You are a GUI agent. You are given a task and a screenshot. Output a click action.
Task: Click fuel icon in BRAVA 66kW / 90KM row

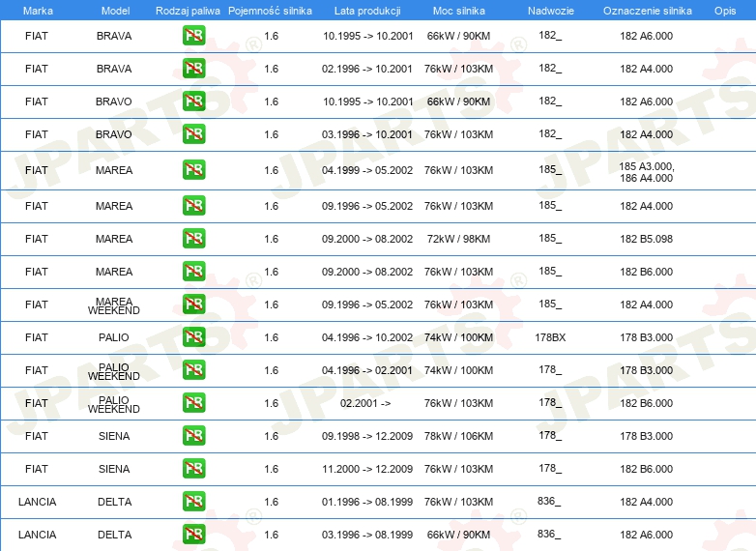pos(193,36)
